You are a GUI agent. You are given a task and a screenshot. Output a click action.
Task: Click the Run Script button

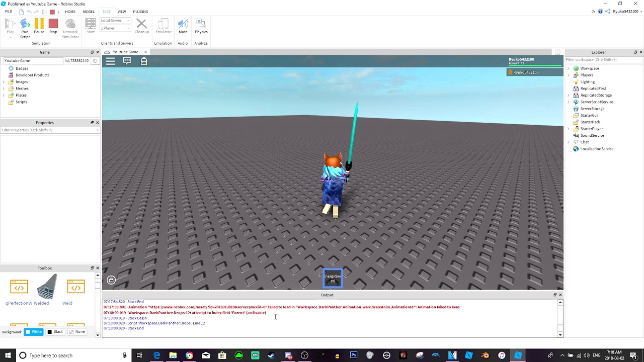pos(25,28)
